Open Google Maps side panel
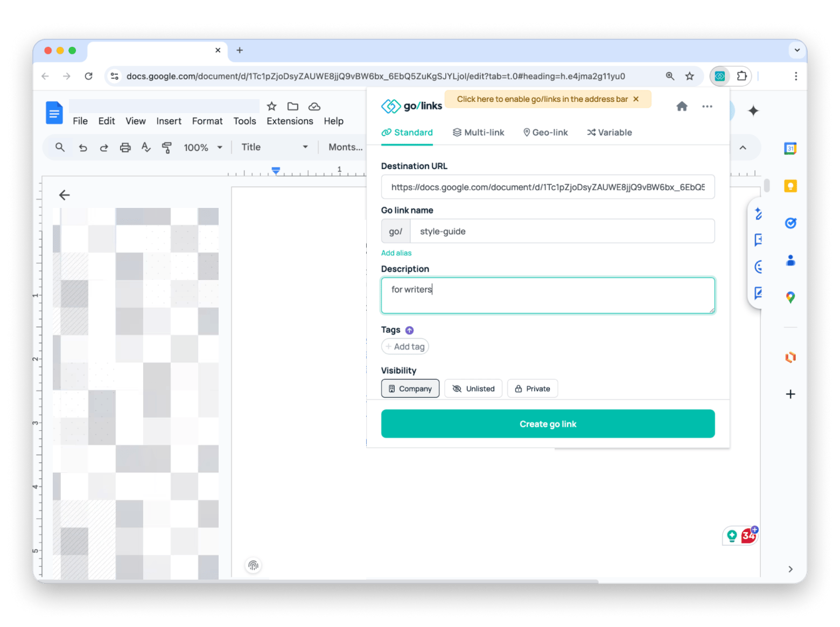This screenshot has height=627, width=840. 790,297
